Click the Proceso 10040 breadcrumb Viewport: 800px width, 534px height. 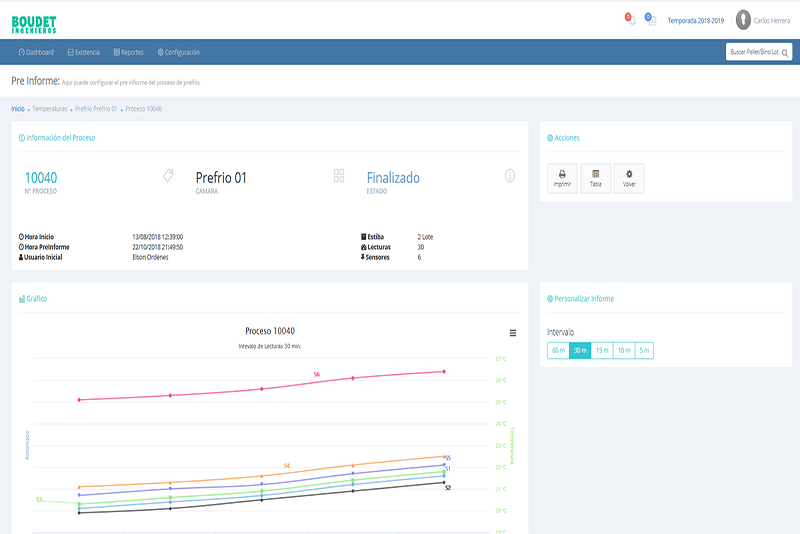point(143,109)
